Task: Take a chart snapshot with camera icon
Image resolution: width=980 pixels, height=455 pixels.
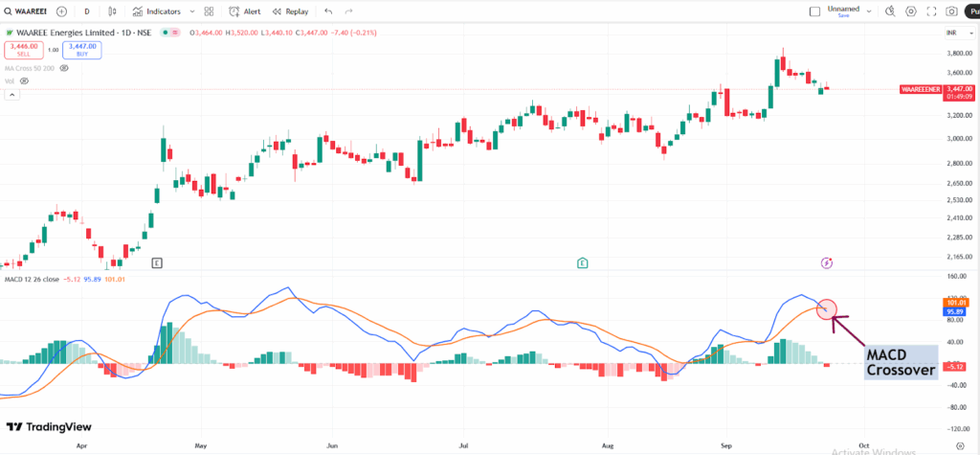Action: (x=951, y=11)
